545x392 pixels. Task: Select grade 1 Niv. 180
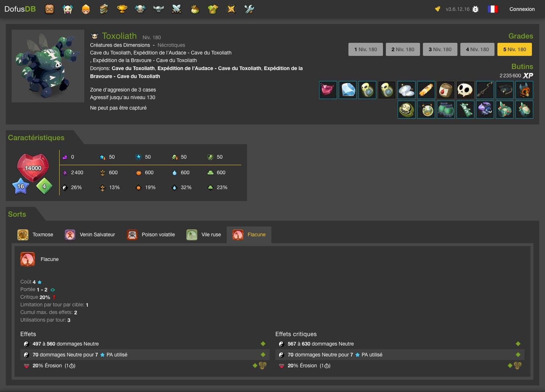pyautogui.click(x=366, y=49)
